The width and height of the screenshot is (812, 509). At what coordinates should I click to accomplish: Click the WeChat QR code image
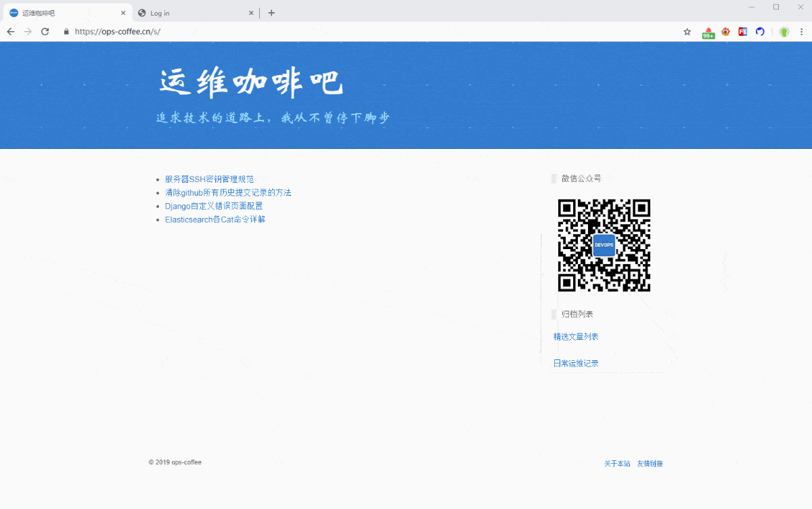click(x=604, y=245)
